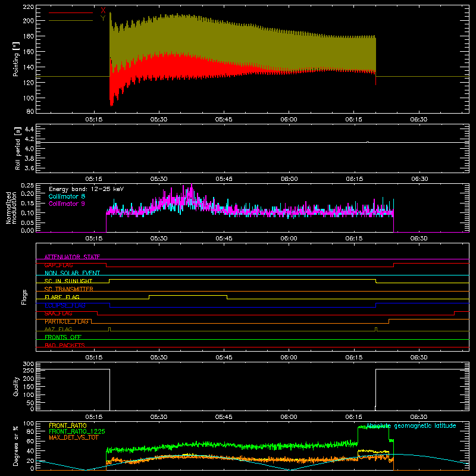Click the ATTENUATOR_STATE flag label
This screenshot has height=476, width=476.
point(72,257)
